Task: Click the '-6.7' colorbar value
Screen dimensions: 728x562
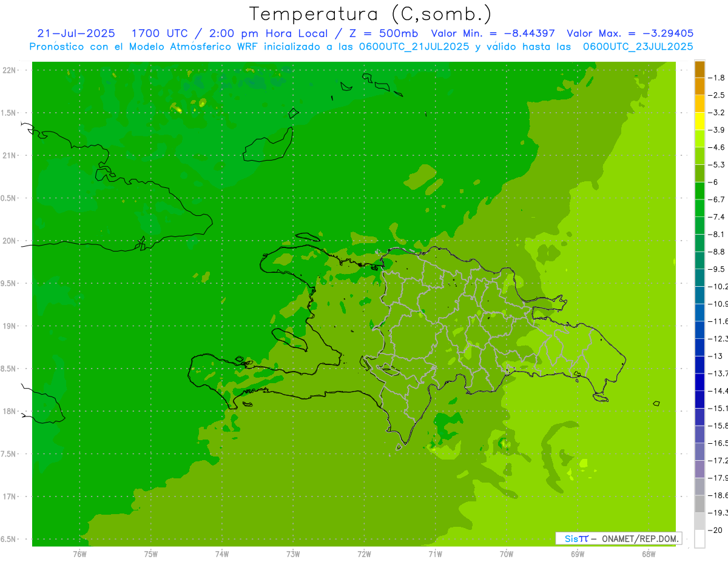Action: [716, 199]
